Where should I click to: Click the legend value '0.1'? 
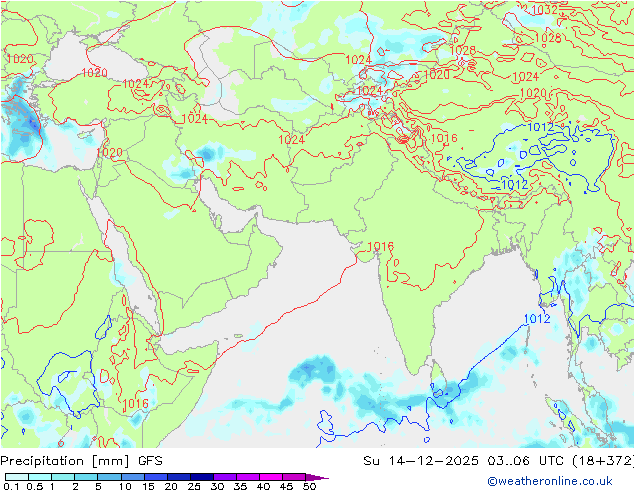pyautogui.click(x=11, y=486)
